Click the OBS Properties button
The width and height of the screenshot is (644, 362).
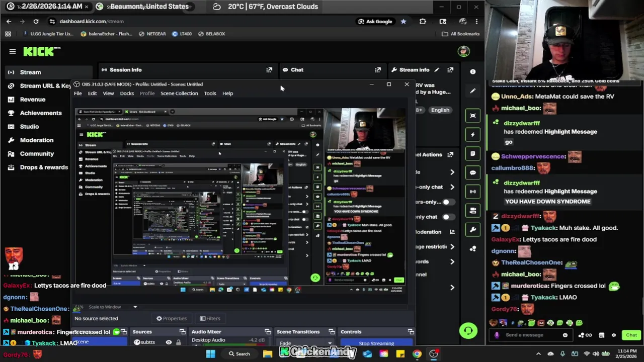pyautogui.click(x=171, y=318)
